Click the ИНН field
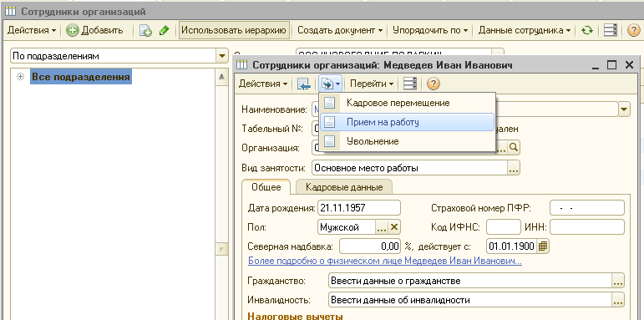This screenshot has width=644, height=320. tap(587, 227)
